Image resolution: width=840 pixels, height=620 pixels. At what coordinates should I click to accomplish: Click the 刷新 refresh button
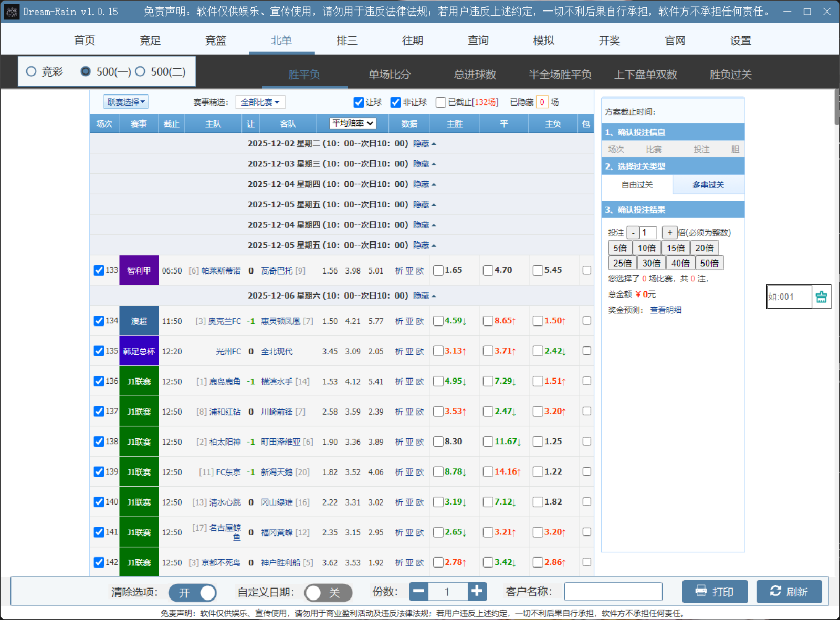point(789,592)
